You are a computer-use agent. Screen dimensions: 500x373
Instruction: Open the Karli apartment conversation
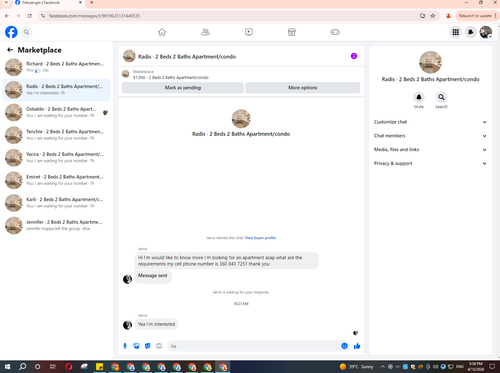coord(56,203)
